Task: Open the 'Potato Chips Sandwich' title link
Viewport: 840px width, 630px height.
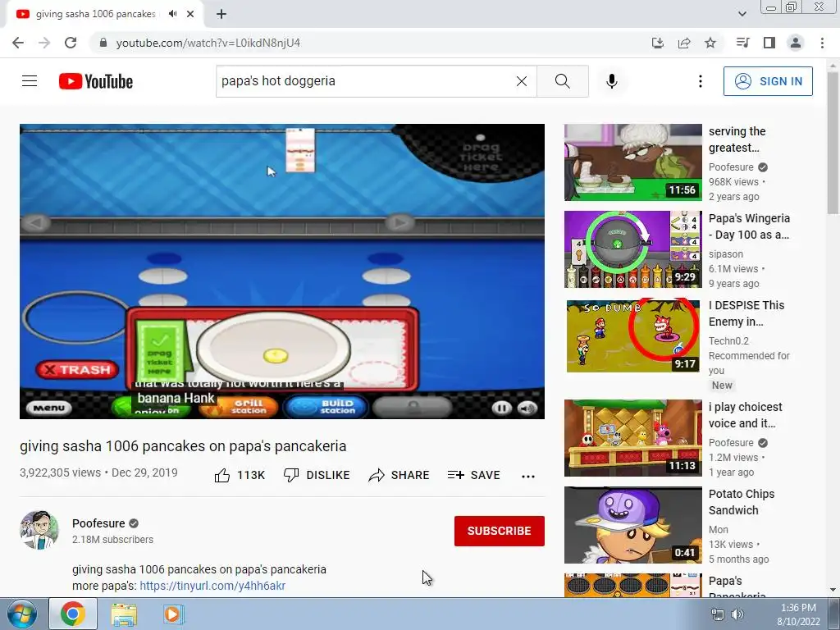Action: pyautogui.click(x=742, y=502)
